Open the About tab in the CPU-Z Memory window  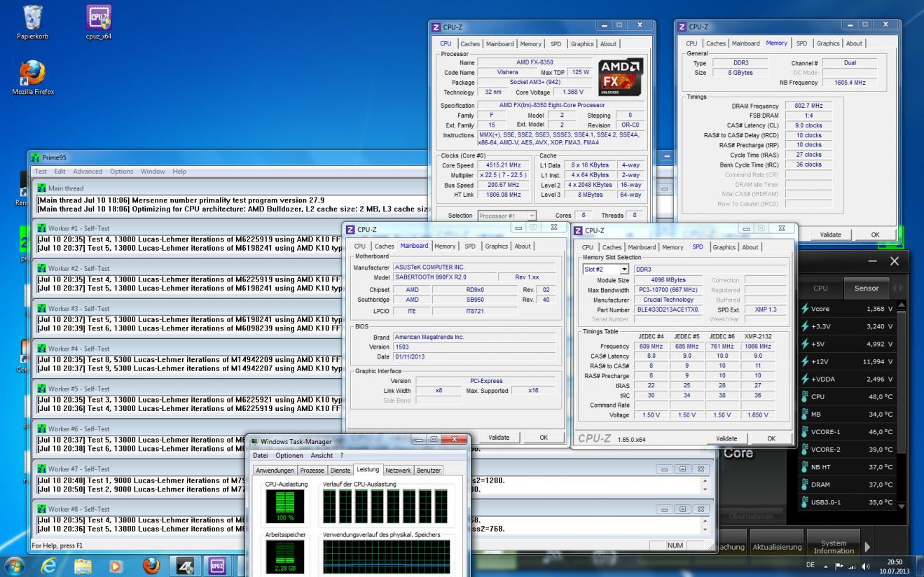[854, 43]
